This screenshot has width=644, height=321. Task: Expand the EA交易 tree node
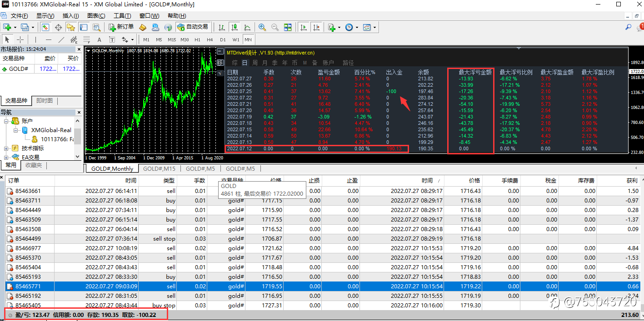6,157
